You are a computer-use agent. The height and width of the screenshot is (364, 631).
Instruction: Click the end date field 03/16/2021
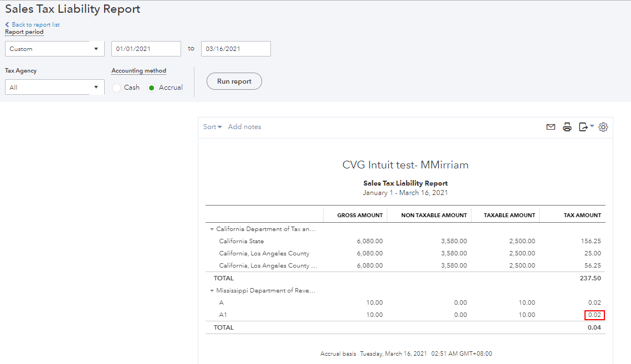[x=235, y=48]
